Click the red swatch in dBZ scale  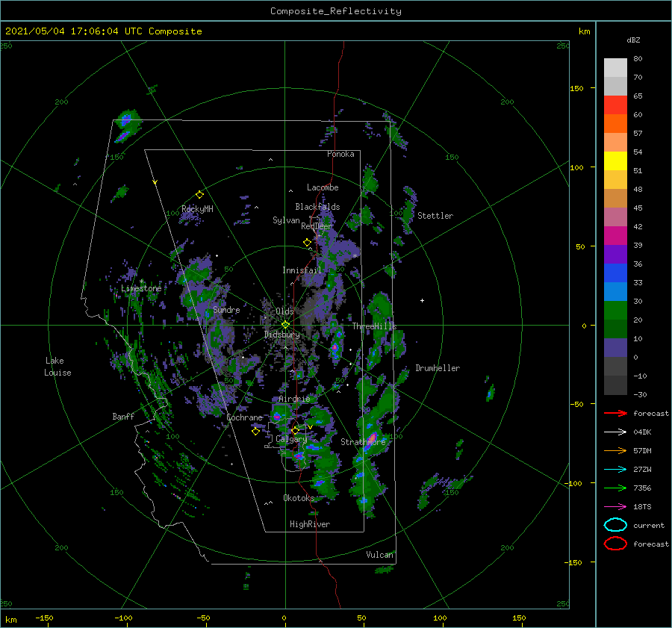[615, 105]
